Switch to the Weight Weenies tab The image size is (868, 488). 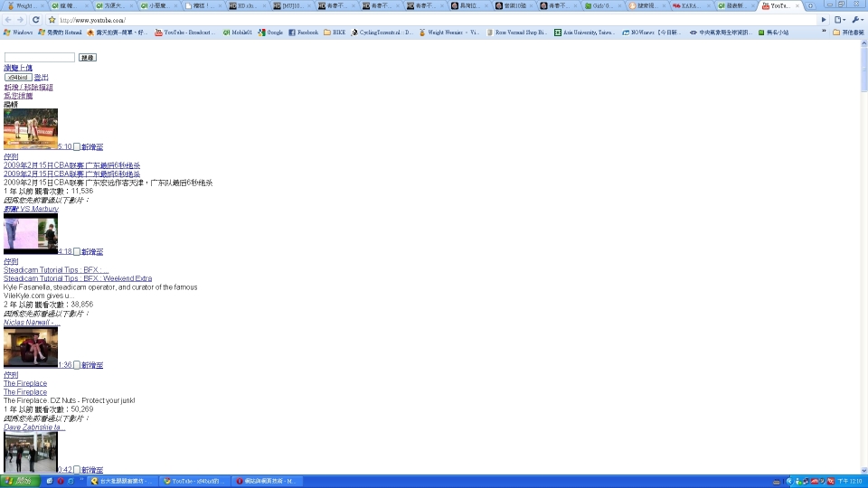(x=24, y=5)
